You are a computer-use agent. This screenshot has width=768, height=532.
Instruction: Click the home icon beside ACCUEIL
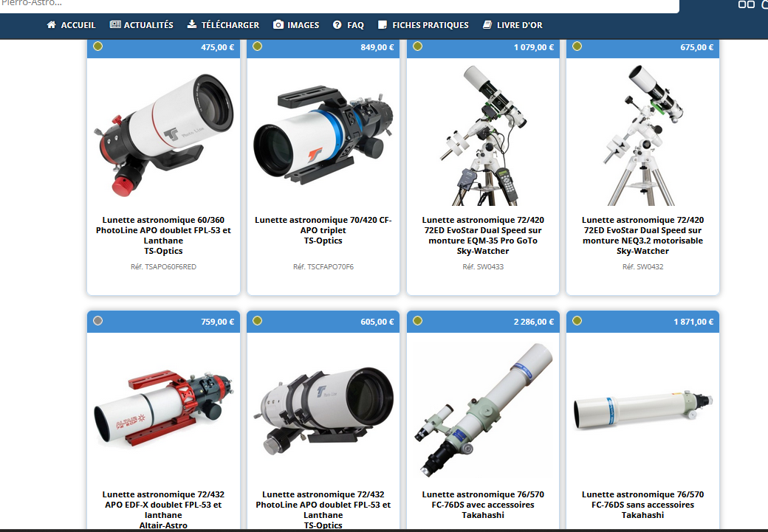click(x=52, y=24)
